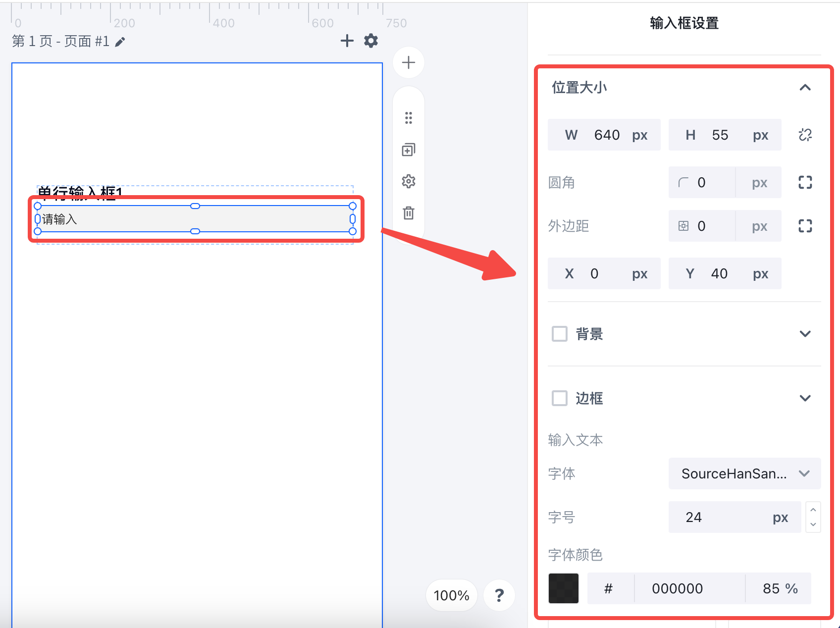Enable the 边框 checkbox
Image resolution: width=840 pixels, height=628 pixels.
point(560,398)
